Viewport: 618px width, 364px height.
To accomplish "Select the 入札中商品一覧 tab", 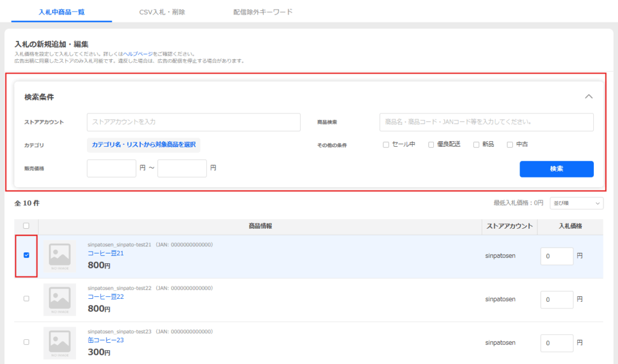I will [61, 11].
